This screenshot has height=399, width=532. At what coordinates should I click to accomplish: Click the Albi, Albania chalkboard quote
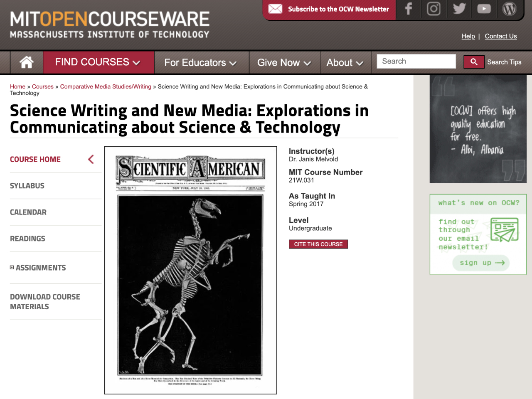click(478, 129)
